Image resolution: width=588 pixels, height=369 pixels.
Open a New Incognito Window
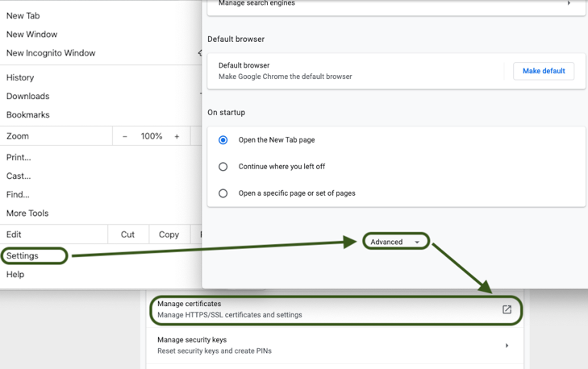(51, 53)
